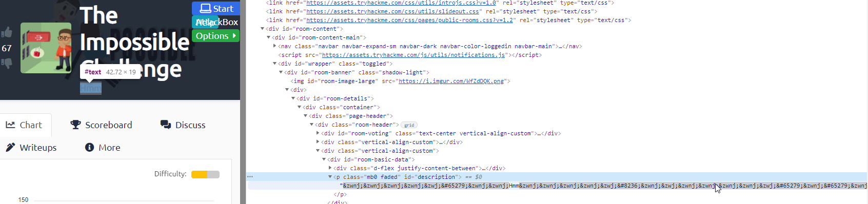Click The Impossible Challenge room image
Screen dimensions: 868x204
(x=46, y=48)
